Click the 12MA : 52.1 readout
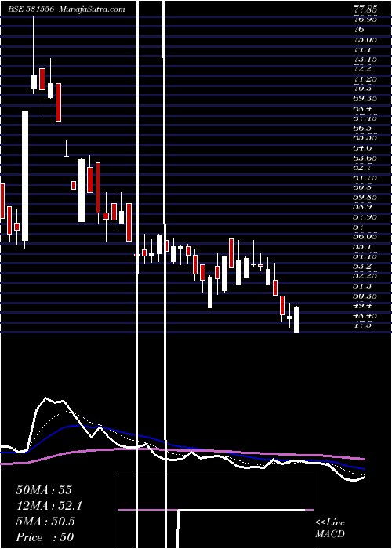 (49, 506)
